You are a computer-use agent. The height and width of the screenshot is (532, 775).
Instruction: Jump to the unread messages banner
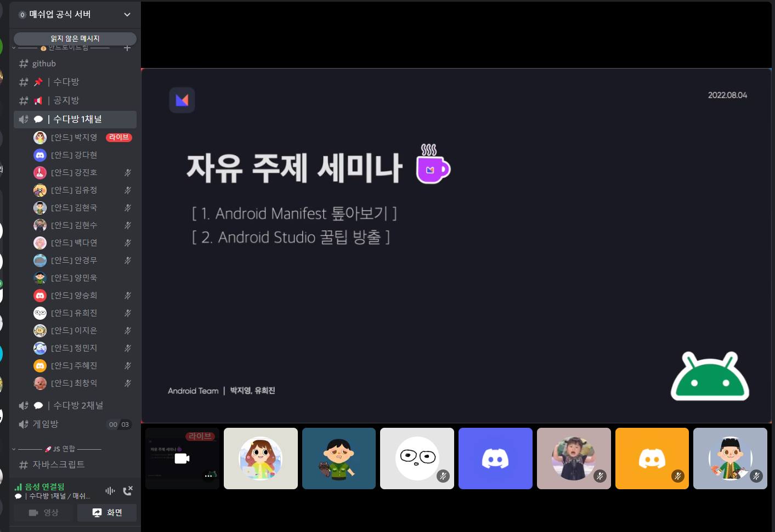tap(75, 38)
